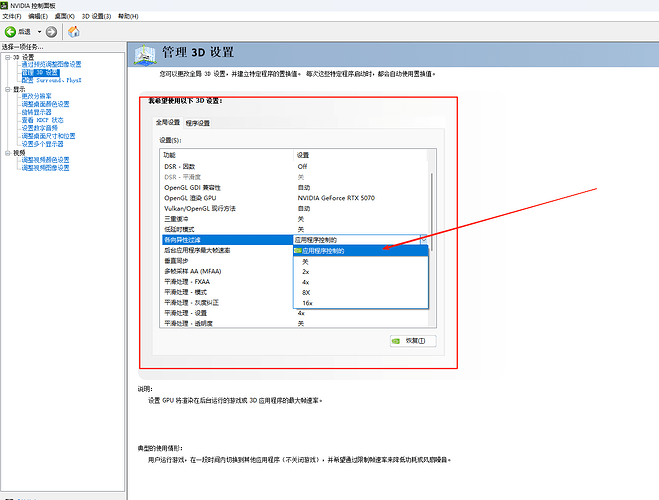The image size is (659, 500).
Task: Open the 编辑(E) menu
Action: click(x=38, y=16)
